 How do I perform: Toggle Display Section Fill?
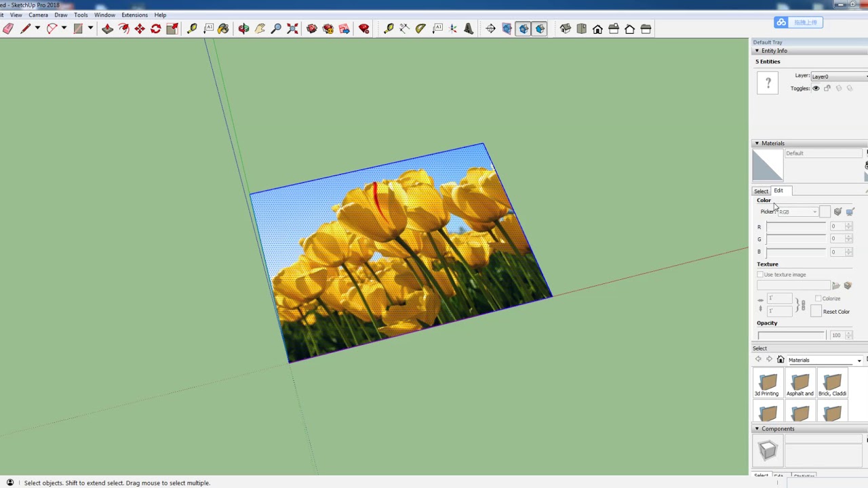tap(540, 28)
